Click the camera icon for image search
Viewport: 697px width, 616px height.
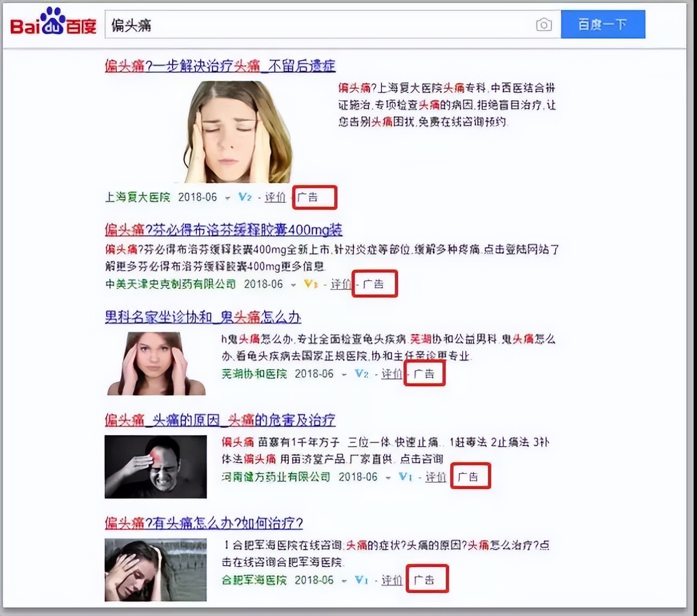coord(543,24)
